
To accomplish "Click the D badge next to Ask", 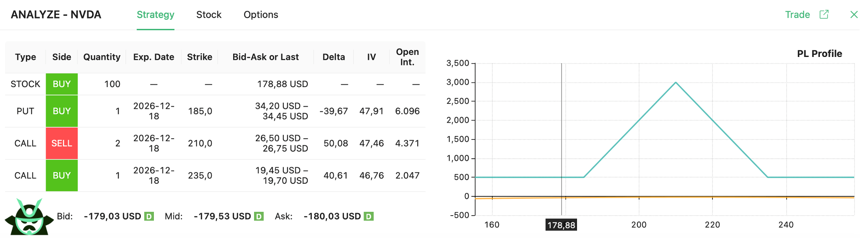I will pos(369,216).
